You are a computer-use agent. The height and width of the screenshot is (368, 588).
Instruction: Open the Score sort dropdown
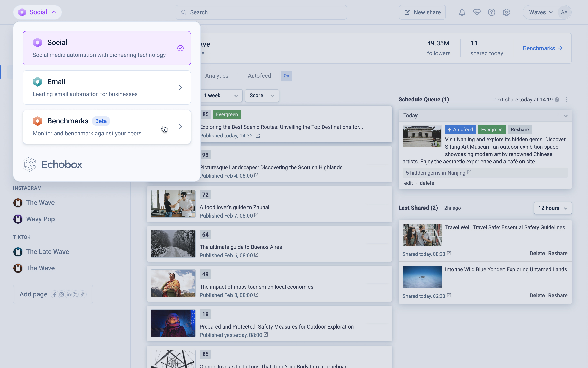pos(262,96)
